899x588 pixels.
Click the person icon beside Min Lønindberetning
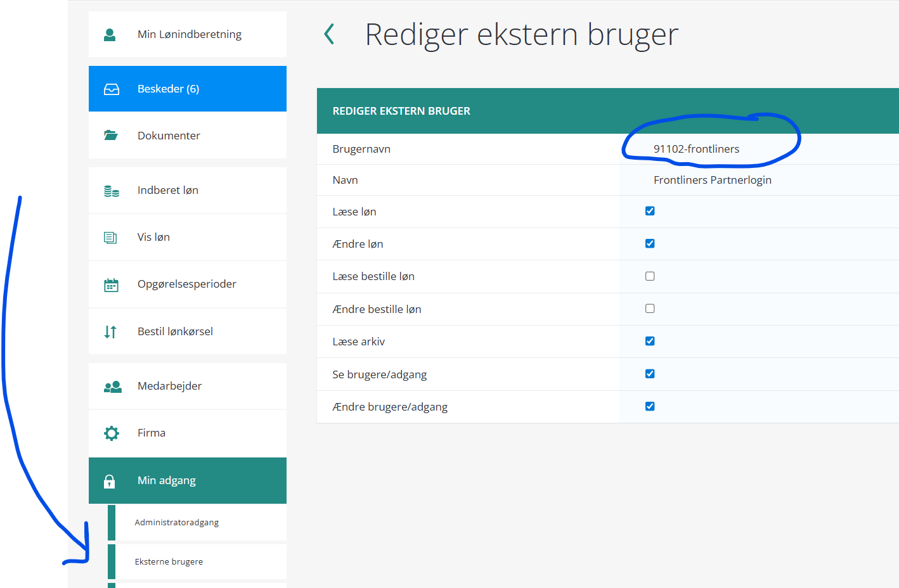[110, 35]
